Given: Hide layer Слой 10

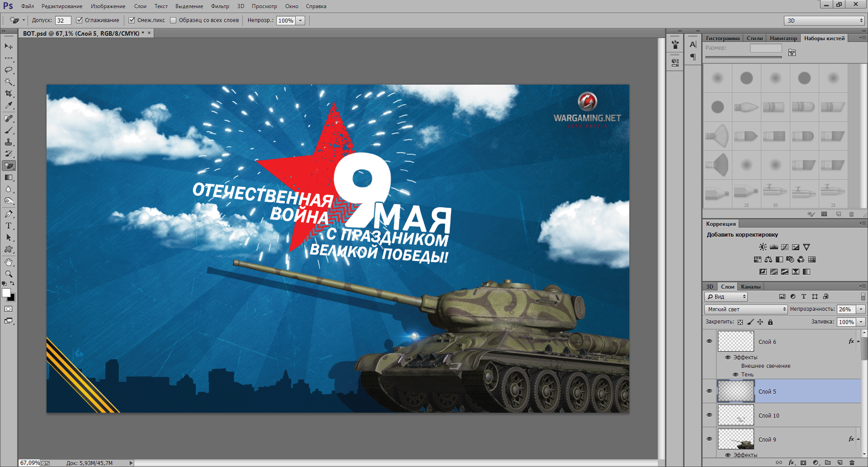Looking at the screenshot, I should [709, 415].
